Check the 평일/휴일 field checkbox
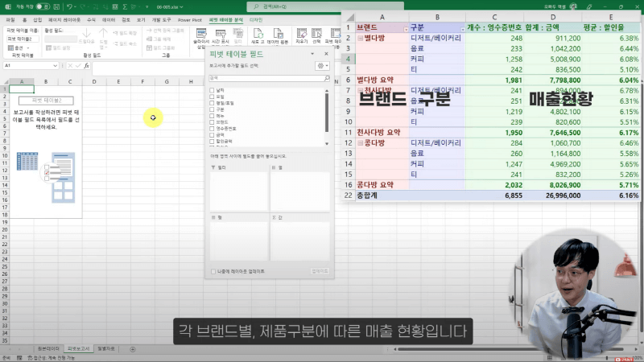Screen dimensions: 644x362 coord(212,103)
